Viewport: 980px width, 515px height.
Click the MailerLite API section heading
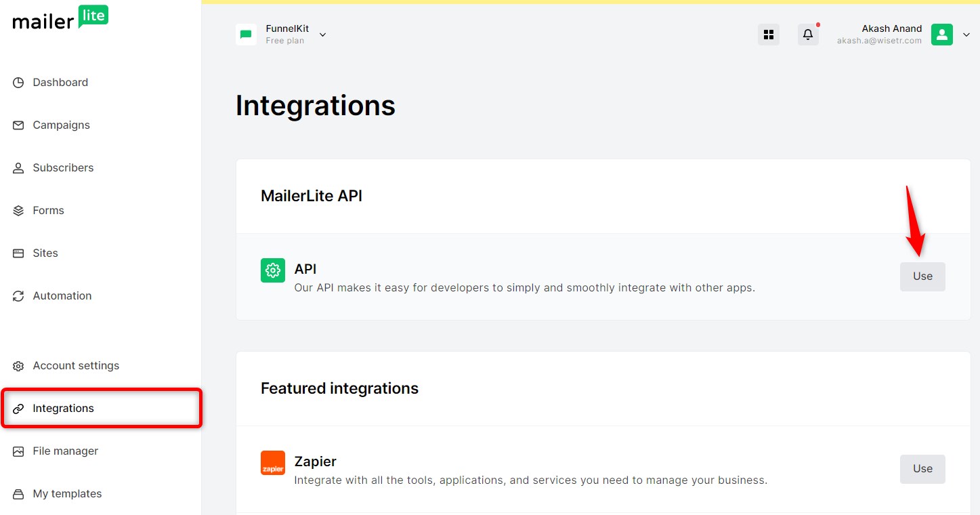click(x=312, y=196)
